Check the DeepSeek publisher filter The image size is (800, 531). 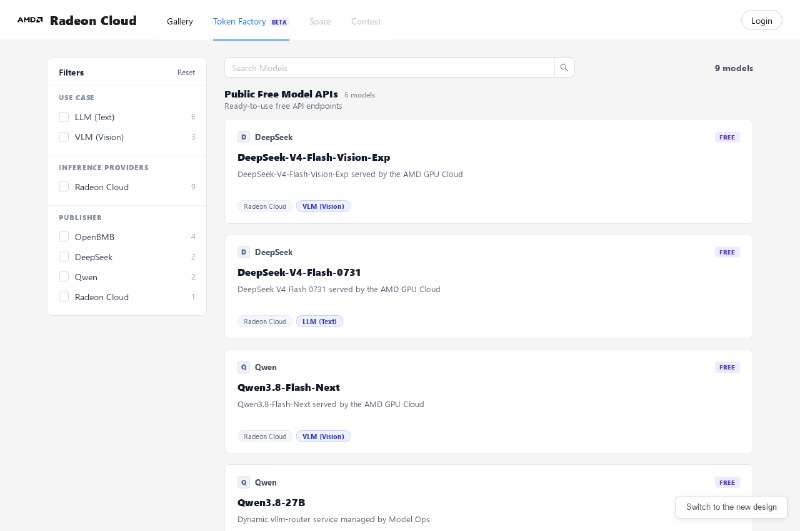tap(64, 257)
